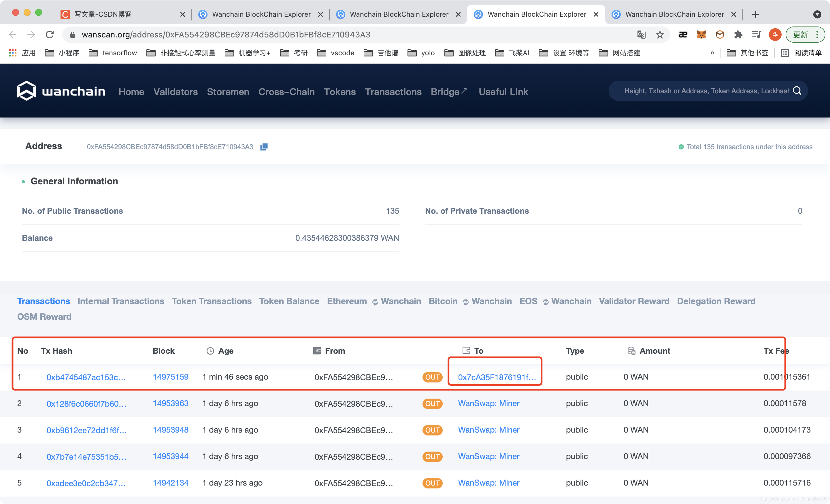Open block 14975159 link

[170, 377]
